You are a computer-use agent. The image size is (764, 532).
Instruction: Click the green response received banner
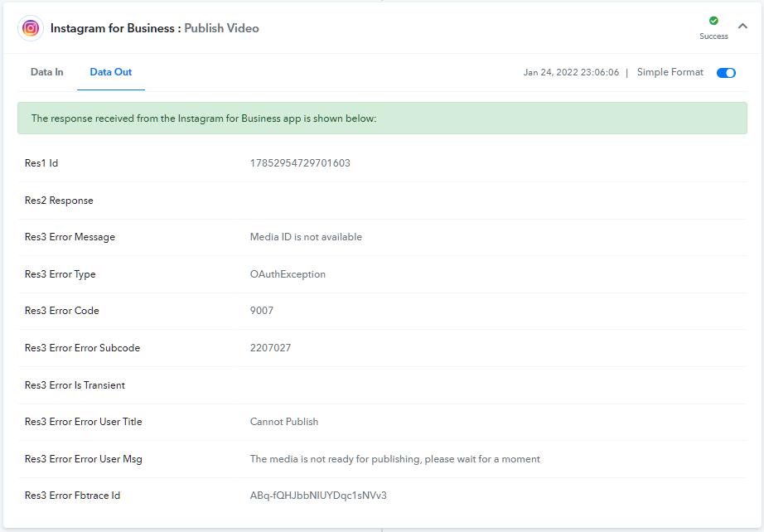(382, 118)
